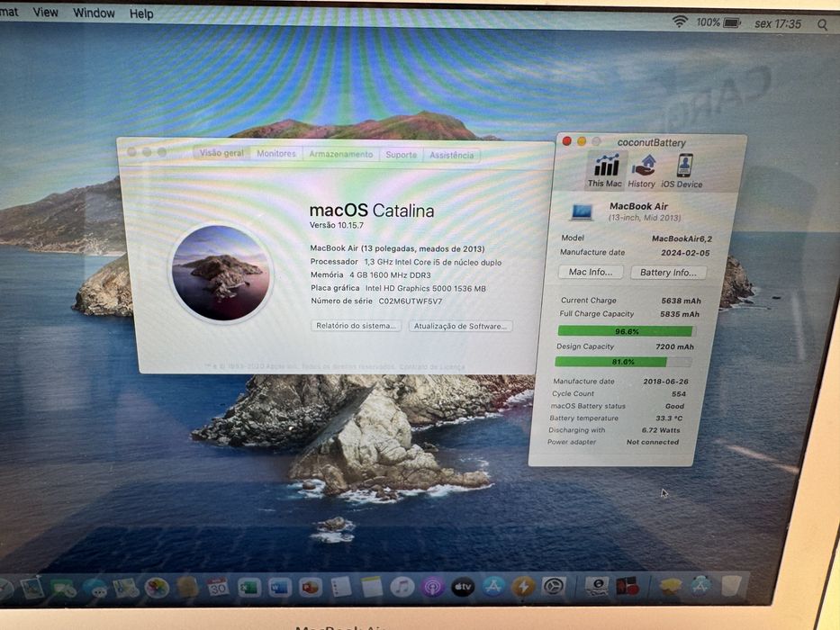Open Calendar showing 30 in the dock
The height and width of the screenshot is (630, 840).
[x=218, y=588]
